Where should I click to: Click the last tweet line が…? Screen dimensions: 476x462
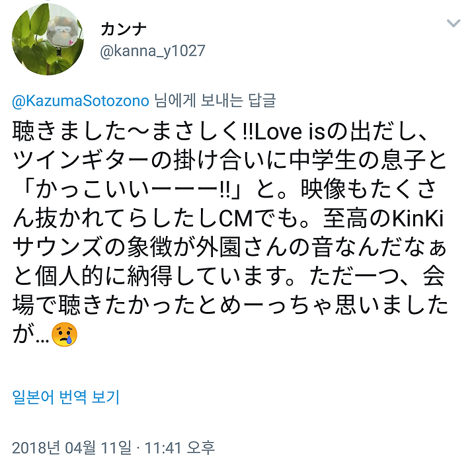45,334
